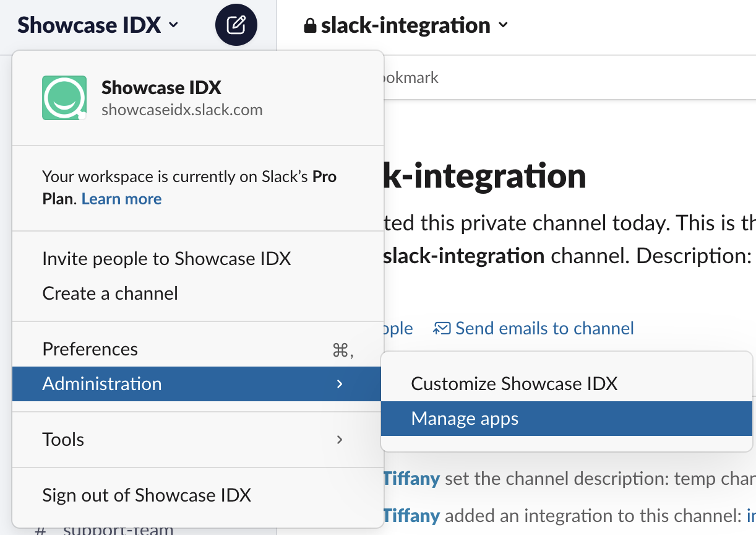The height and width of the screenshot is (535, 756).
Task: Open the Tools menu item
Action: [x=198, y=440]
